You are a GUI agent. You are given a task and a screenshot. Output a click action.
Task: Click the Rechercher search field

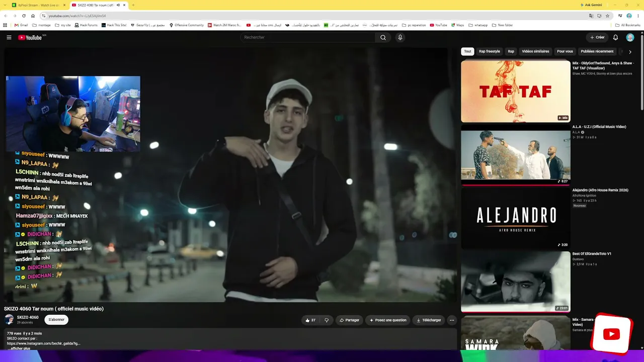308,38
